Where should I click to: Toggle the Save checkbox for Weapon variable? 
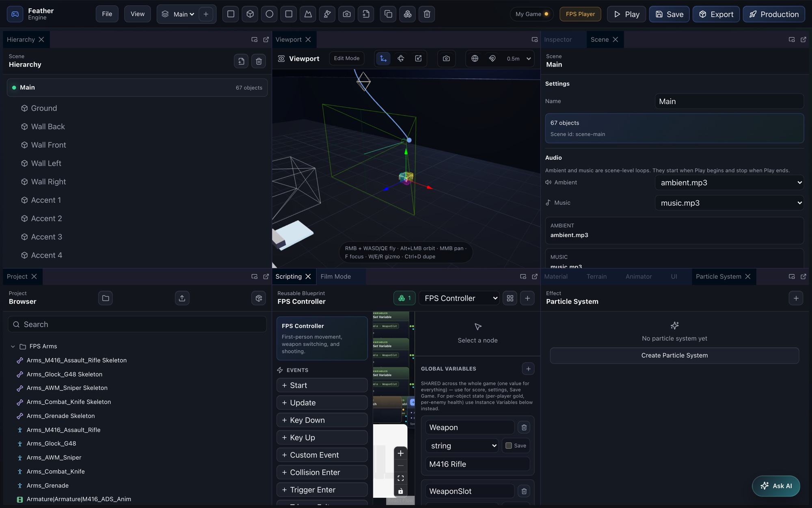coord(508,446)
